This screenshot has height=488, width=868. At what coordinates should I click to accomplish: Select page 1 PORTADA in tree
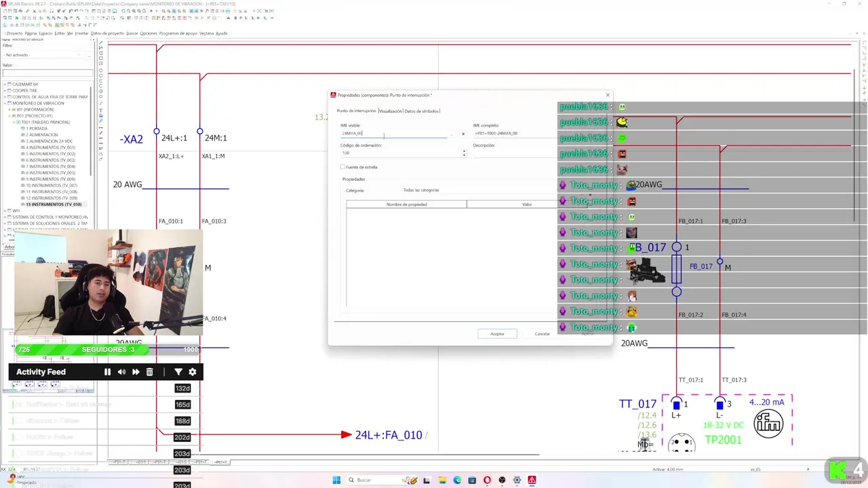coord(36,128)
